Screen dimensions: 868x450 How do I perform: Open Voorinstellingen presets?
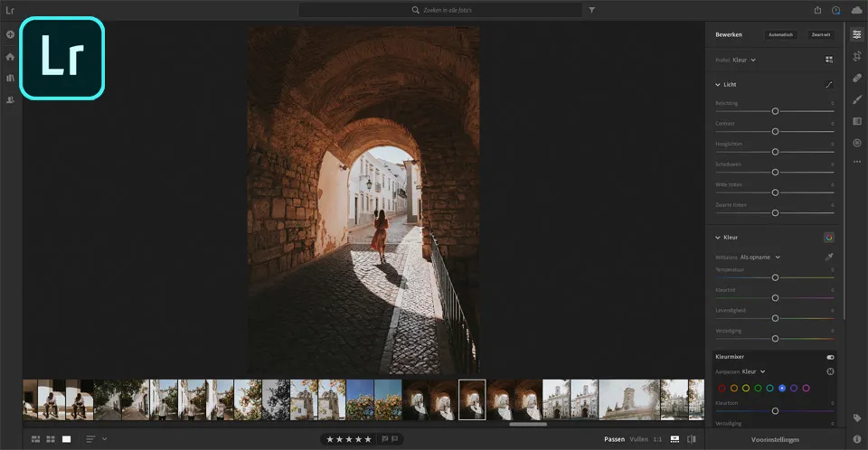[775, 439]
